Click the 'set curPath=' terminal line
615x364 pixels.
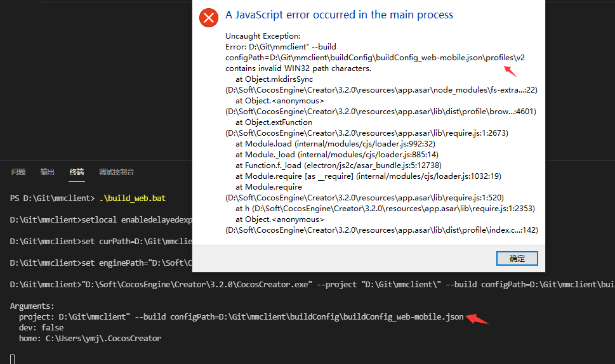pyautogui.click(x=101, y=242)
